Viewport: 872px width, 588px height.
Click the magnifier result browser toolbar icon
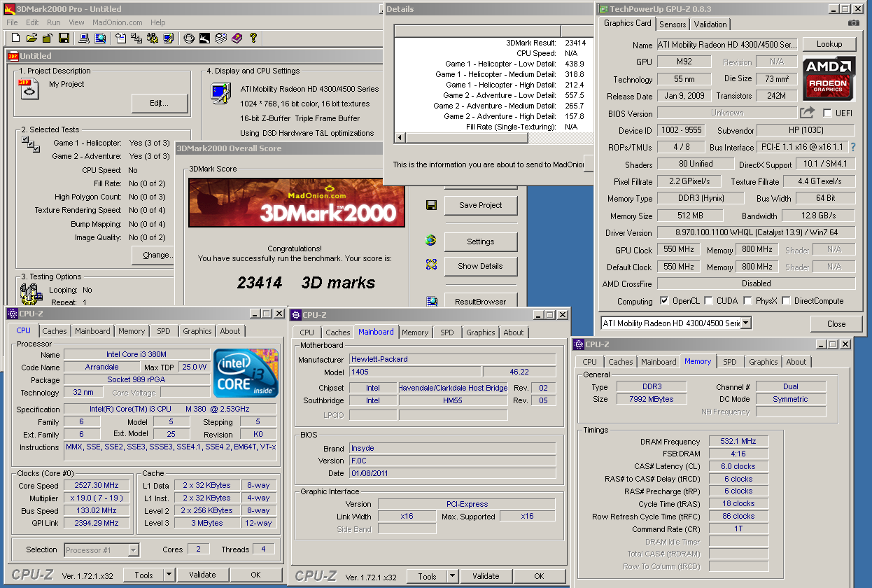tap(100, 38)
